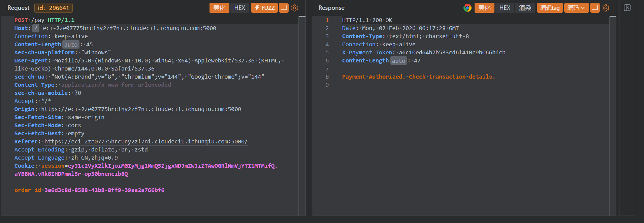Click the User-Agent header in the request

[x=149, y=65]
